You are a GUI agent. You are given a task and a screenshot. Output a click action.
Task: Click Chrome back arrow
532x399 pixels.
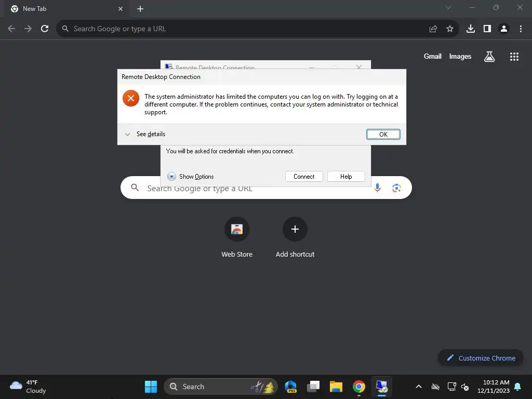point(11,29)
